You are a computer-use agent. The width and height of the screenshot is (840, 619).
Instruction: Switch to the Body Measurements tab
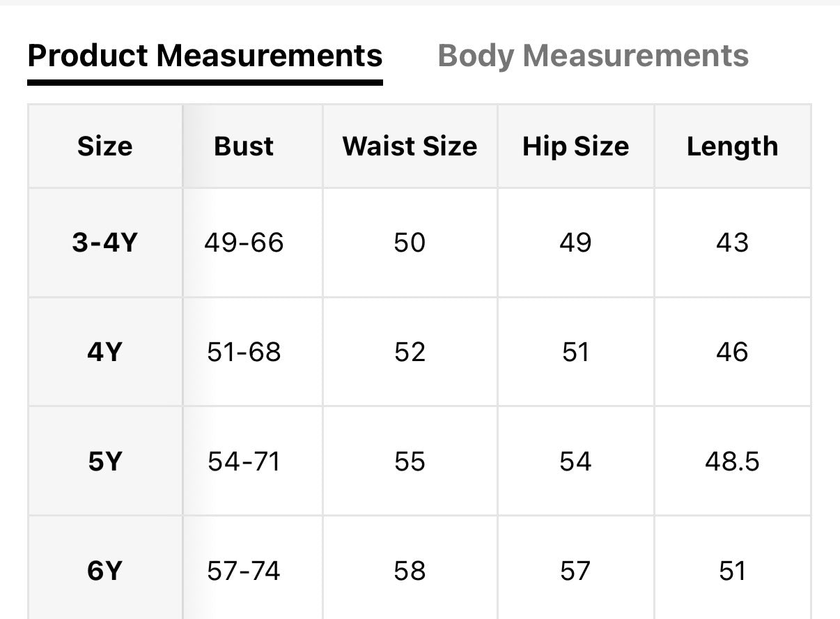tap(593, 56)
